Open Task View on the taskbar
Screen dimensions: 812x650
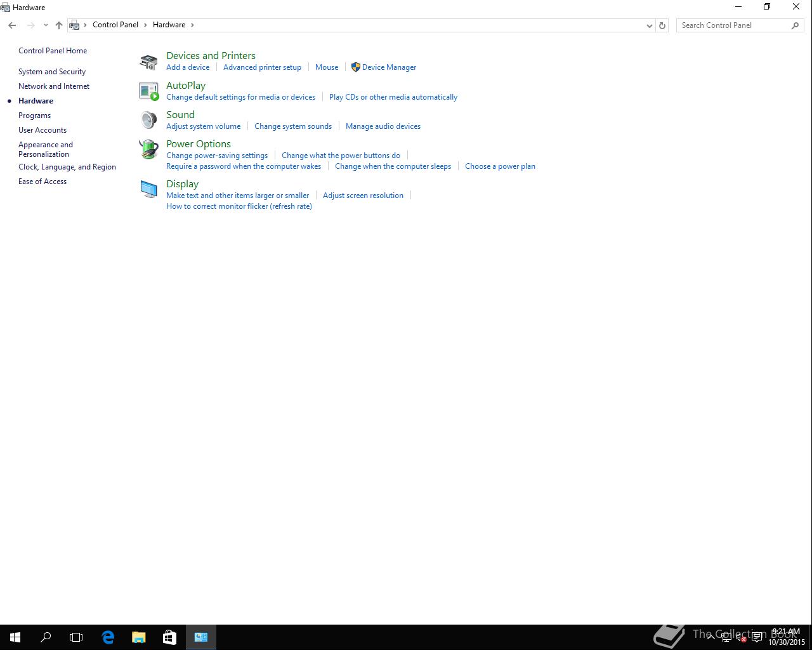coord(76,637)
